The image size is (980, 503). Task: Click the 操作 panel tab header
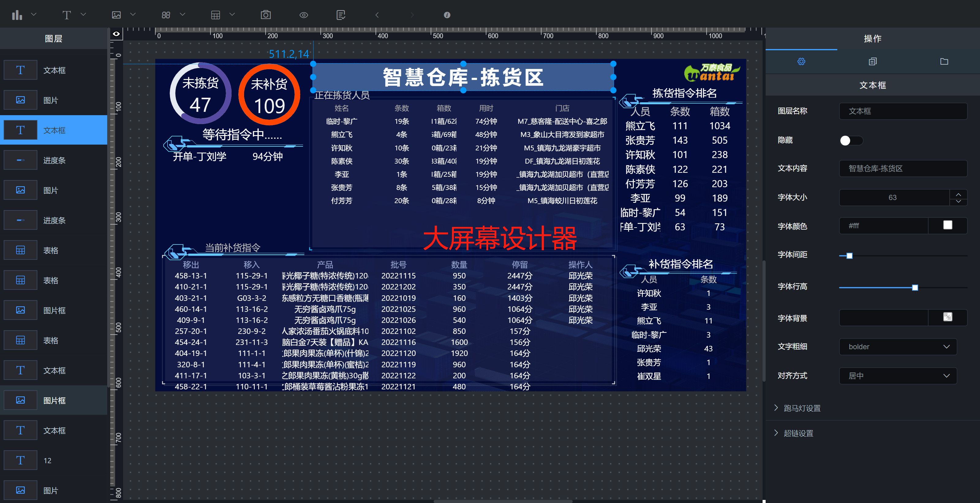coord(872,38)
